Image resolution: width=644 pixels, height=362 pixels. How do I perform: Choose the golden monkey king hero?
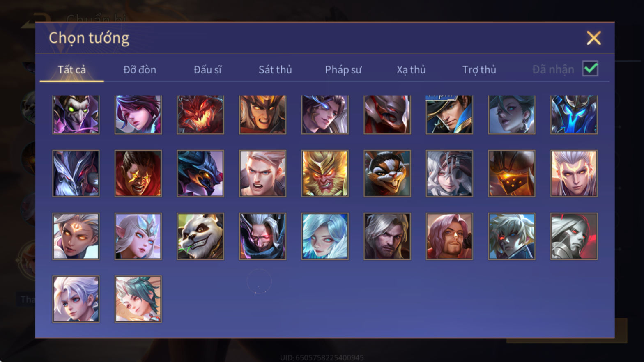(325, 173)
